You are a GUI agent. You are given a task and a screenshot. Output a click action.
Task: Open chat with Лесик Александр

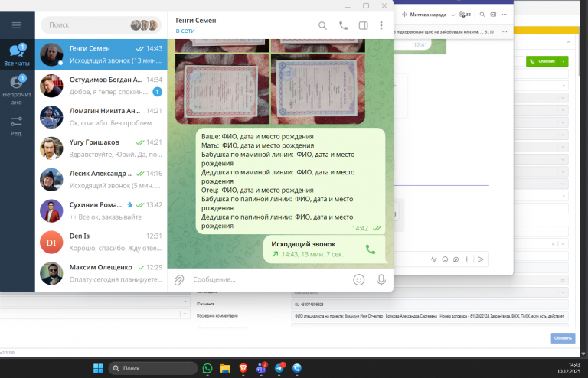[x=101, y=179]
